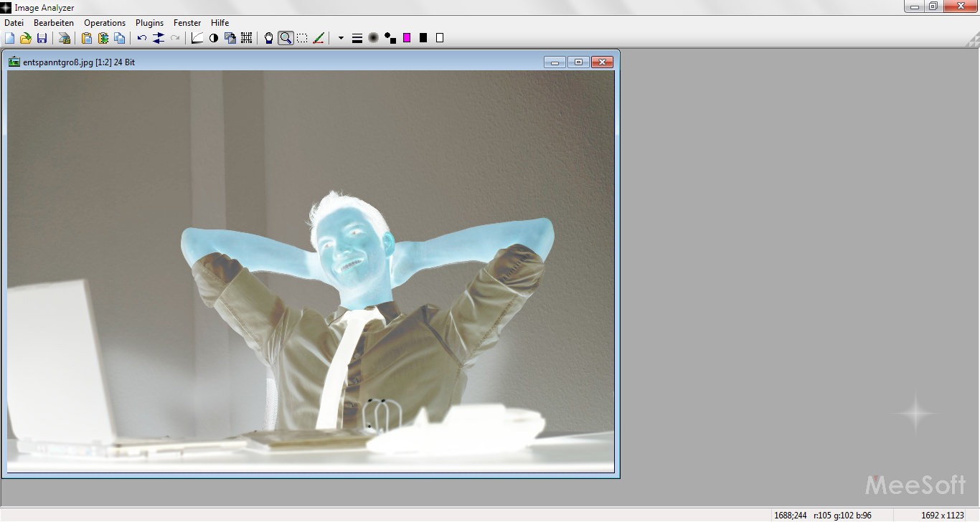Image resolution: width=980 pixels, height=522 pixels.
Task: Open the soft brush shape selector
Action: 373,38
